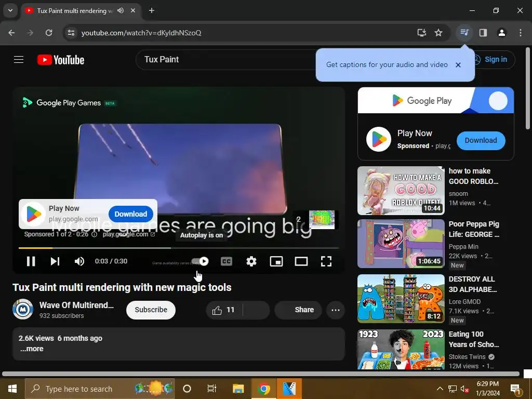
Task: Click the address bar URL
Action: 141,33
